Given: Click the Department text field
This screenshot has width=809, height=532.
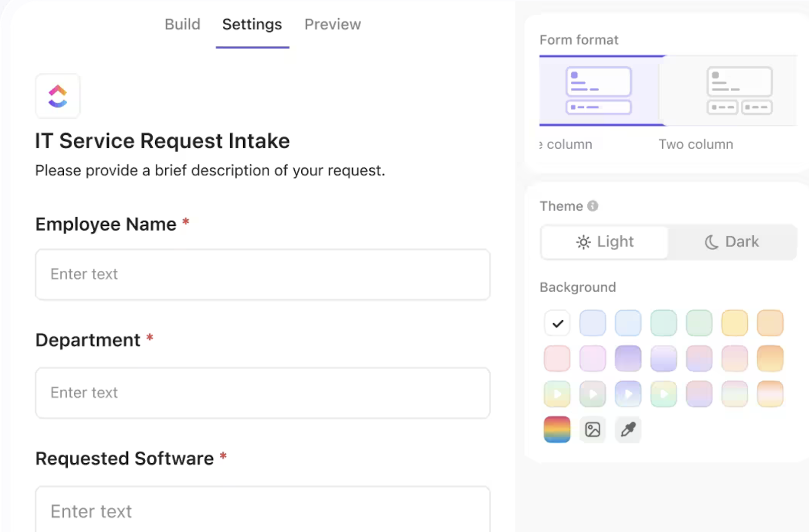Looking at the screenshot, I should click(x=263, y=393).
